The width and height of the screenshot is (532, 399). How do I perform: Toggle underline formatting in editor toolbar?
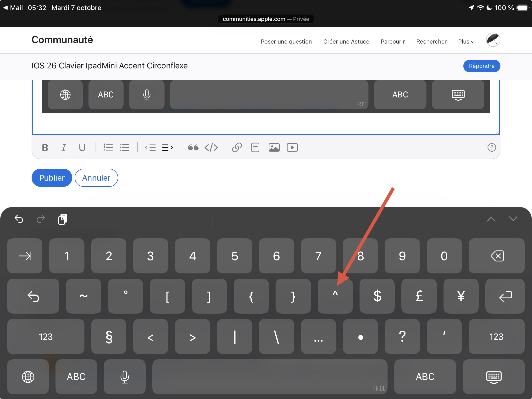82,147
